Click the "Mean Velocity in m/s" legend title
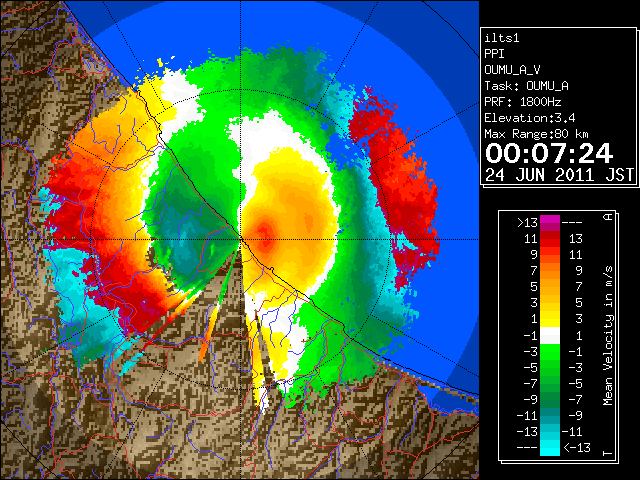The image size is (640, 480). pyautogui.click(x=608, y=335)
